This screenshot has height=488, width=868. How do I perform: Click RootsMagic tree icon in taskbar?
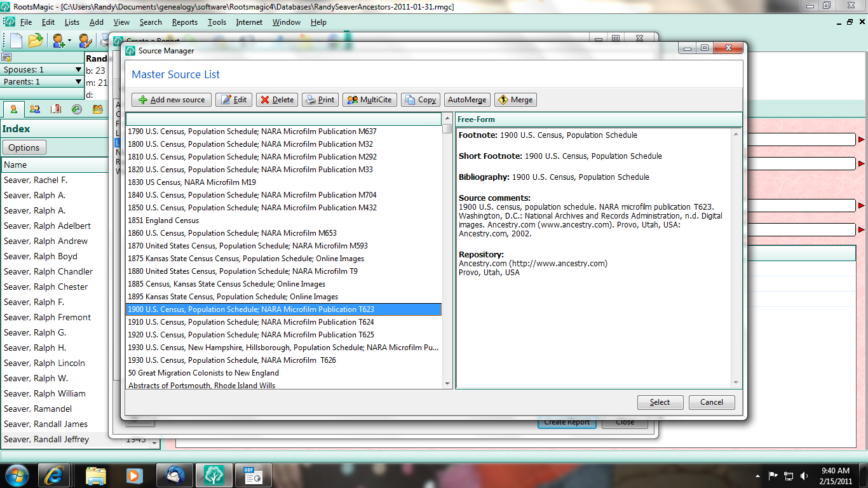pyautogui.click(x=215, y=475)
